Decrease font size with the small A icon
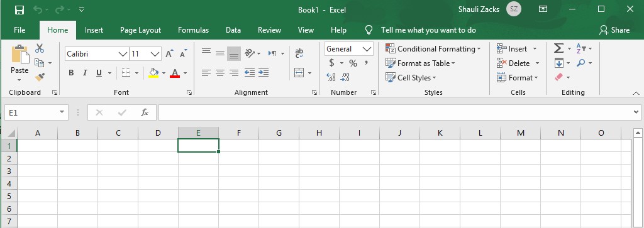The image size is (644, 228). [183, 54]
